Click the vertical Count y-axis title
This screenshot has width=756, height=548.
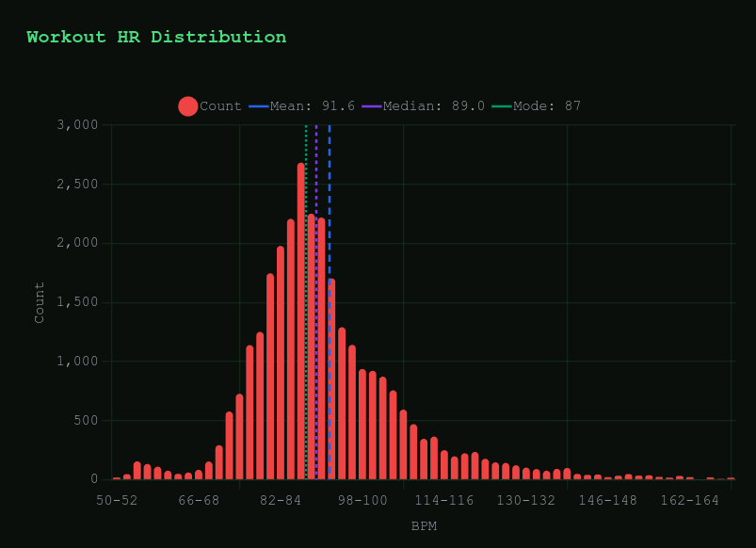click(40, 302)
